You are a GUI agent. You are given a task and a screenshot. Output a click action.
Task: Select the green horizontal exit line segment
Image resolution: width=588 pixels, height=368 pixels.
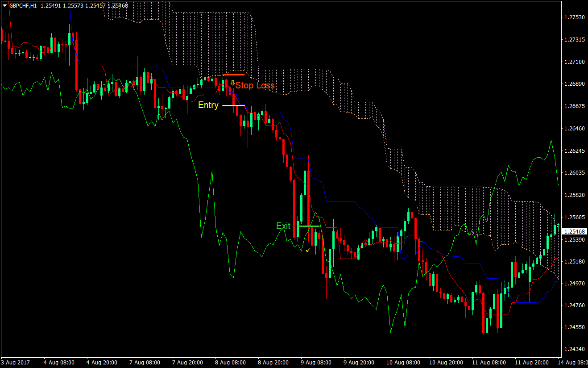pos(308,227)
